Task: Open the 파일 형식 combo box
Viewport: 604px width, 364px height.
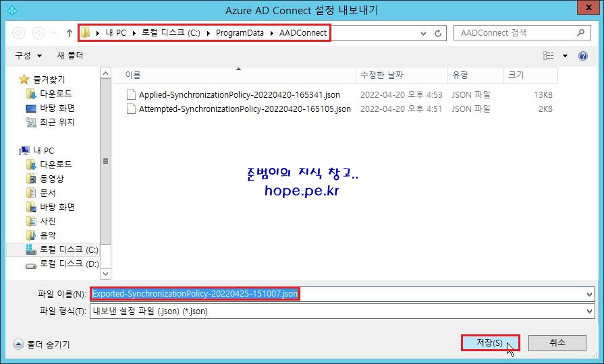Action: 342,311
